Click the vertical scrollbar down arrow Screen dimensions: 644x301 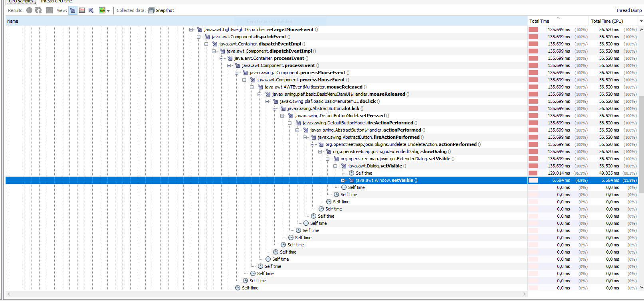(641, 287)
